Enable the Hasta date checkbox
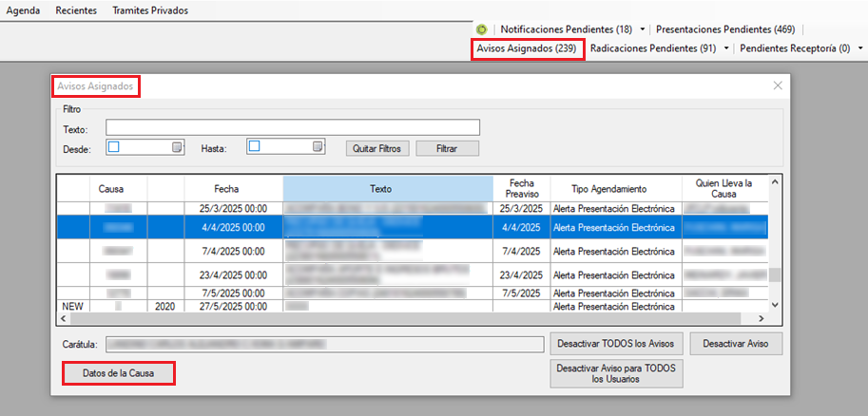 point(254,147)
